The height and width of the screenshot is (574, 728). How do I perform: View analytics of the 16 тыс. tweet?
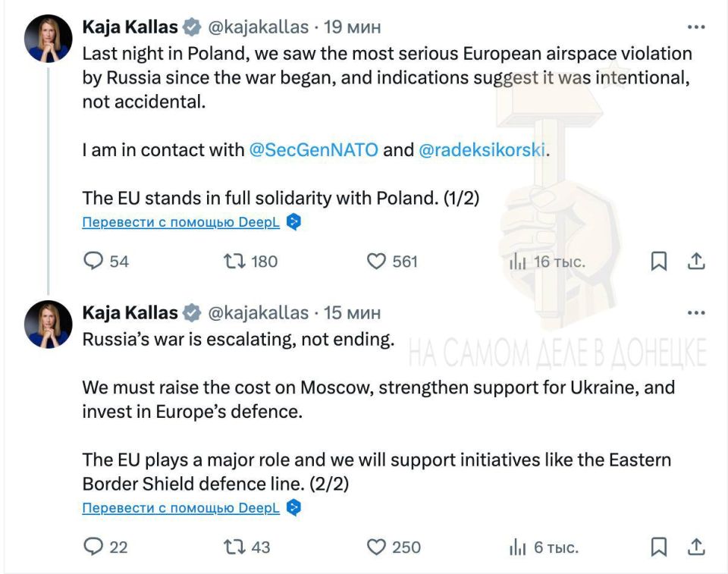click(x=518, y=262)
